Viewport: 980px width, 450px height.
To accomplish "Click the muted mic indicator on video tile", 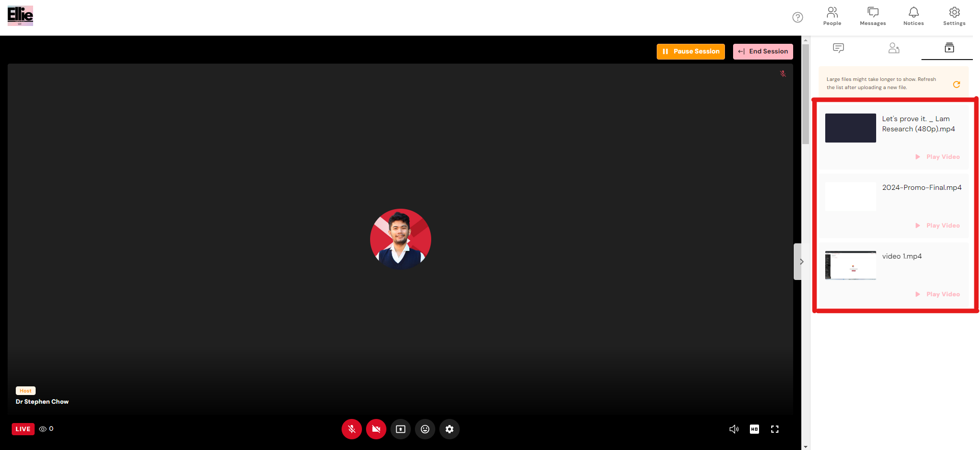I will click(x=783, y=74).
